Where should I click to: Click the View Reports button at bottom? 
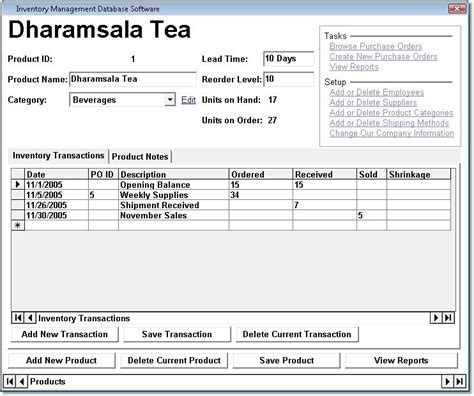click(401, 360)
